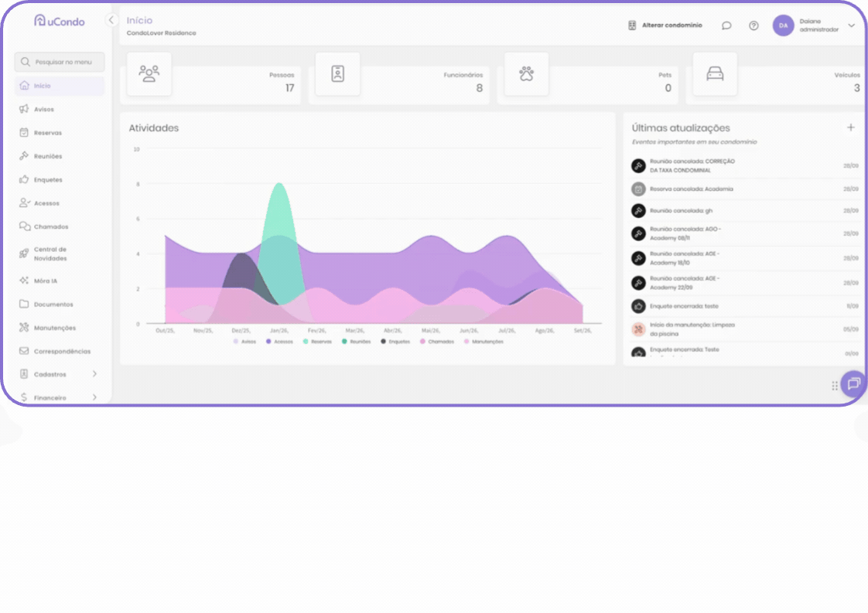Viewport: 868px width, 613px height.
Task: Open Chamados in the sidebar
Action: [60, 226]
